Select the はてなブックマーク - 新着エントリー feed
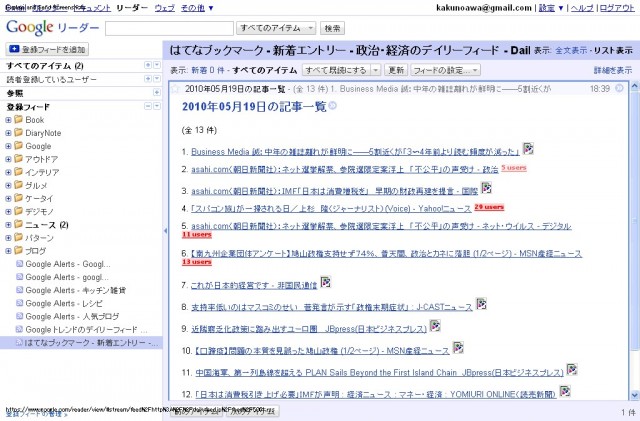 (x=81, y=343)
